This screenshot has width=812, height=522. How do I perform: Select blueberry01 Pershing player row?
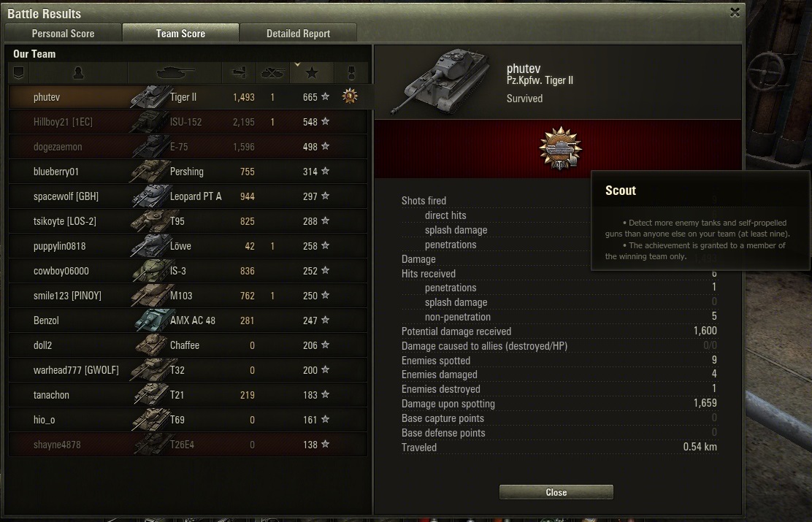coord(188,172)
